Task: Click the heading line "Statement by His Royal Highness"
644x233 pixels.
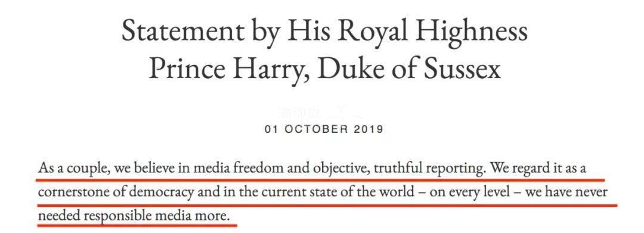Action: coord(324,32)
